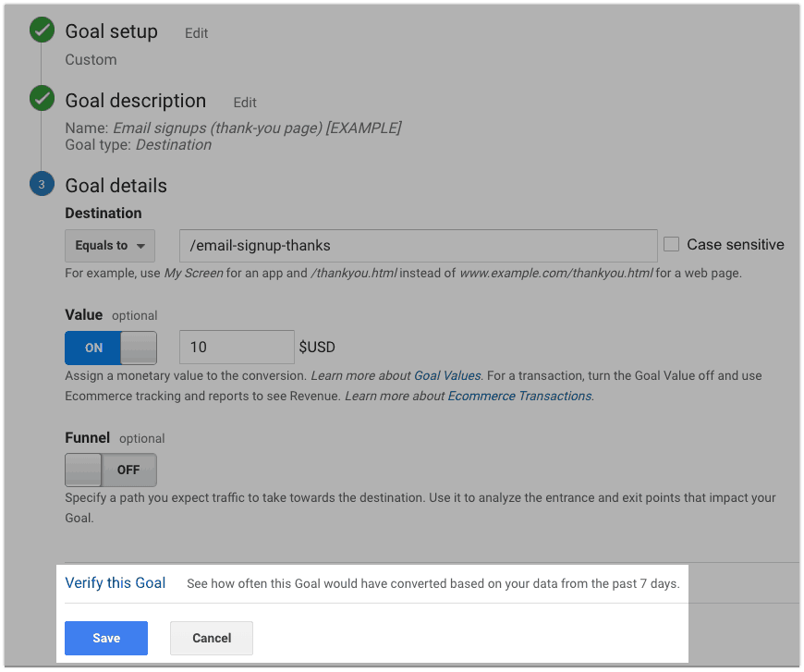804x672 pixels.
Task: Click the goal value amount field
Action: tap(237, 348)
